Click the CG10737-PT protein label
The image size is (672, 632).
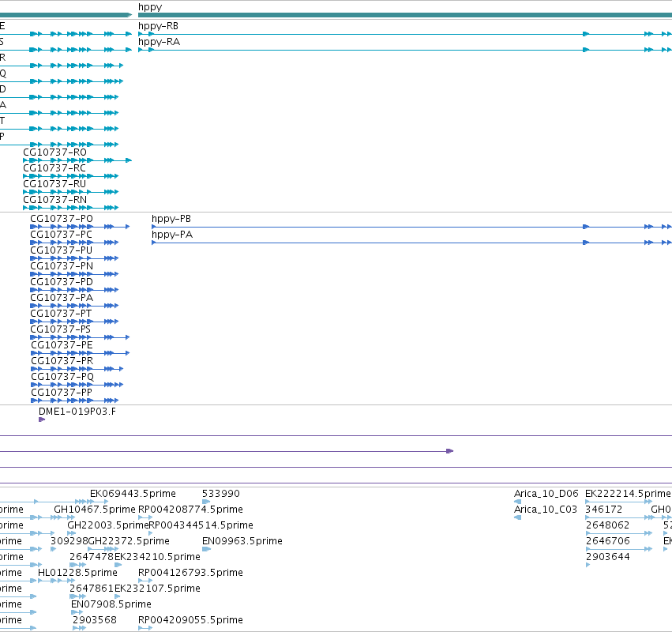[61, 314]
